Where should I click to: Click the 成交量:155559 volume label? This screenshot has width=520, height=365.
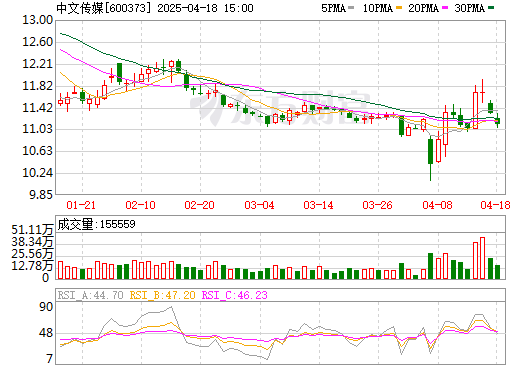pos(97,224)
